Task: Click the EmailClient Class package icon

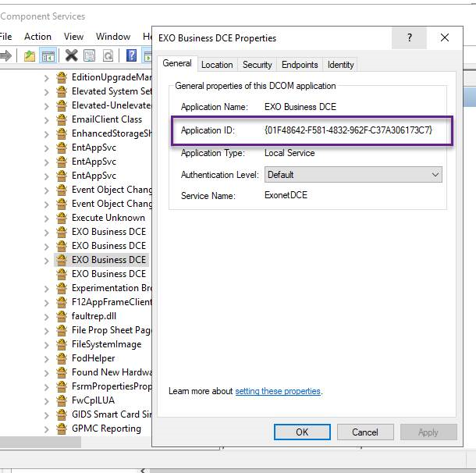Action: 62,119
